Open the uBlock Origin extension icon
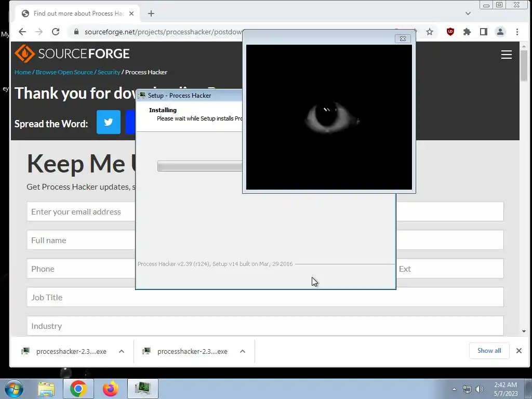 tap(450, 32)
